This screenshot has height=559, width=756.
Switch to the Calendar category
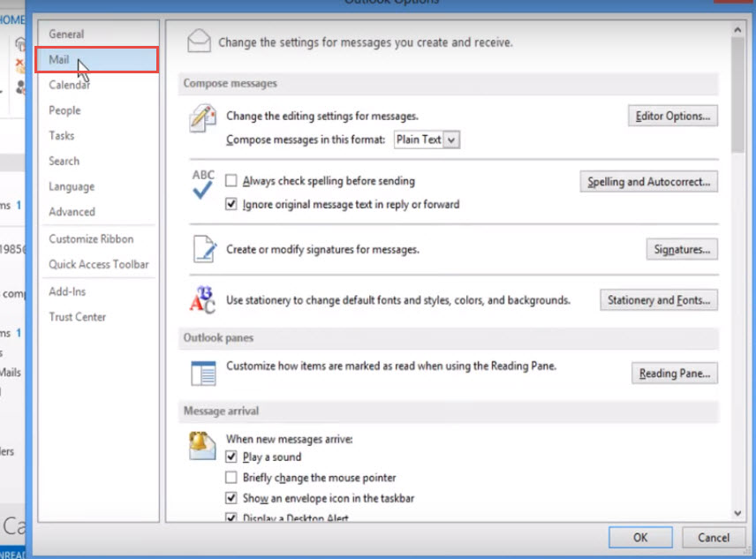pyautogui.click(x=98, y=85)
